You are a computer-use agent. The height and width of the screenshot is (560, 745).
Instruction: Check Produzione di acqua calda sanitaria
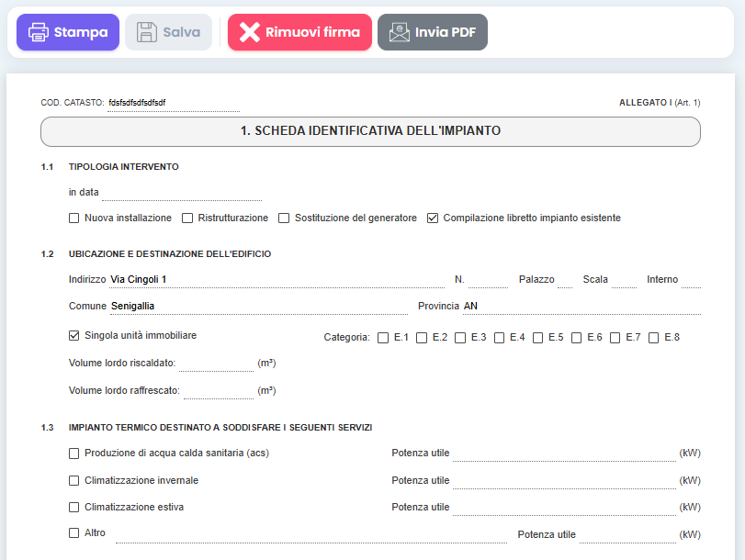[x=73, y=454]
